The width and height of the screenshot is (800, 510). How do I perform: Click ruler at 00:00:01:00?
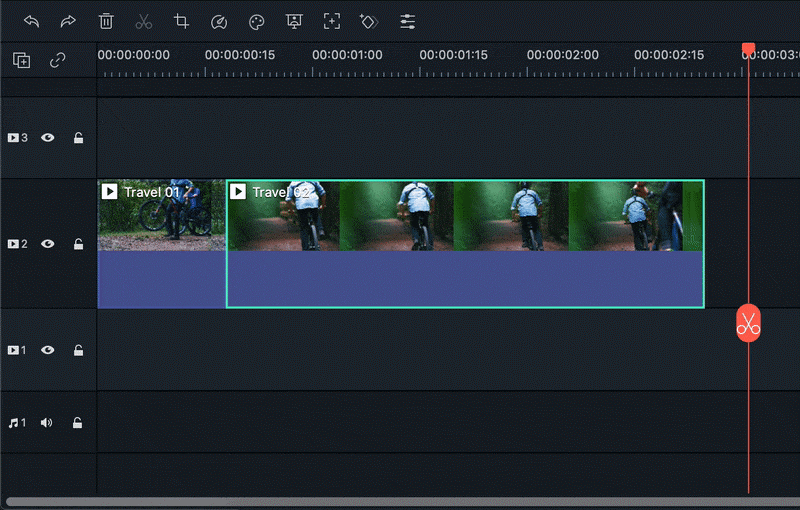[x=347, y=55]
